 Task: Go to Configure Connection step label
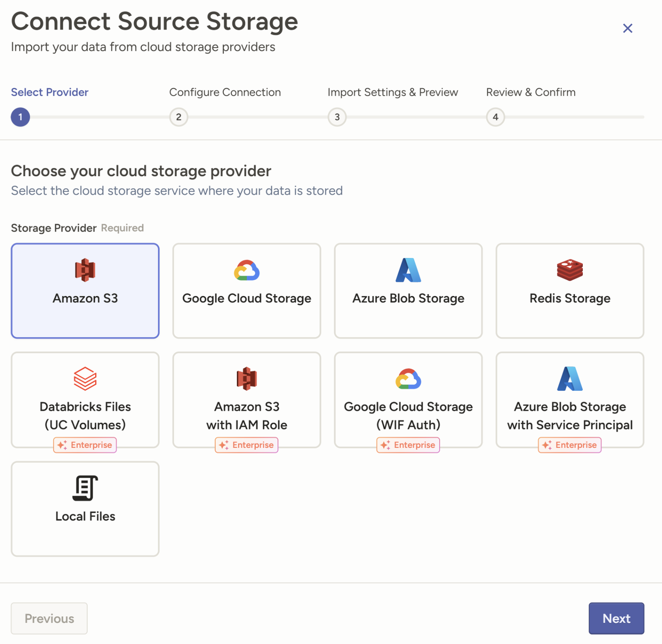click(225, 92)
